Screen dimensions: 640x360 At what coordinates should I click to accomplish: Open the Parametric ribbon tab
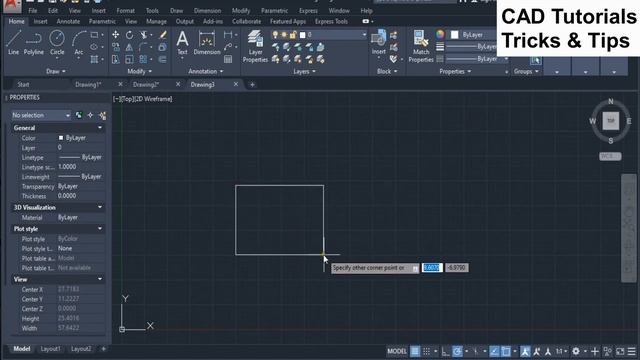(x=102, y=21)
